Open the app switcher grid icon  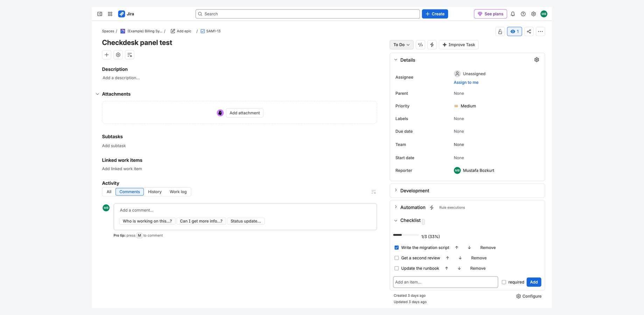pos(110,14)
